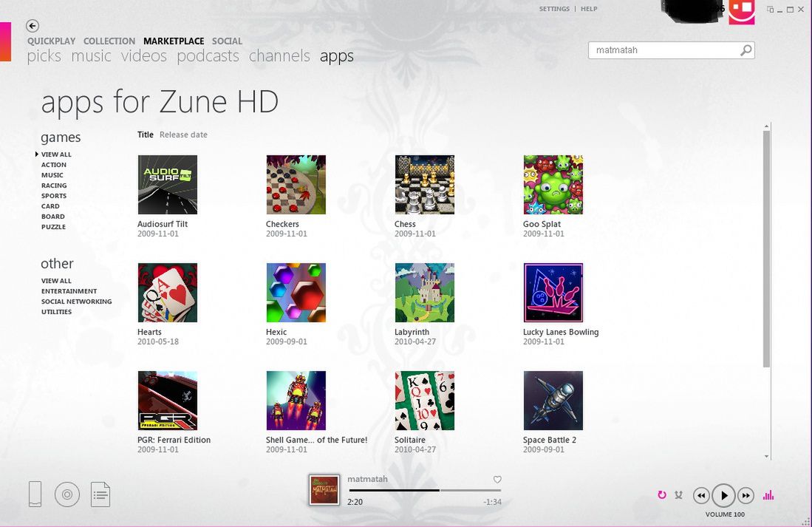Filter games by Music category

tap(52, 175)
